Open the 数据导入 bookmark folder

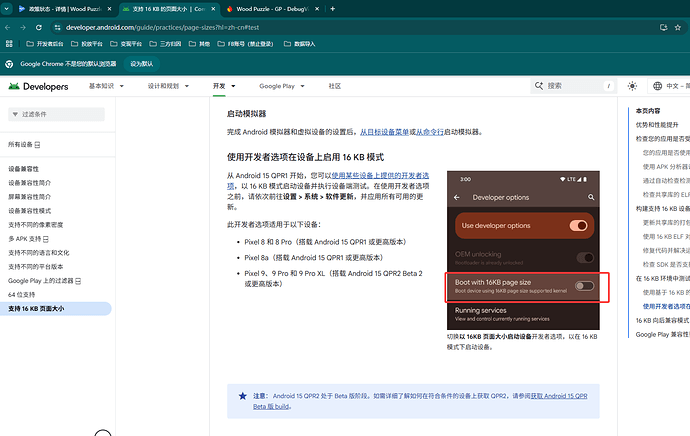(x=299, y=44)
